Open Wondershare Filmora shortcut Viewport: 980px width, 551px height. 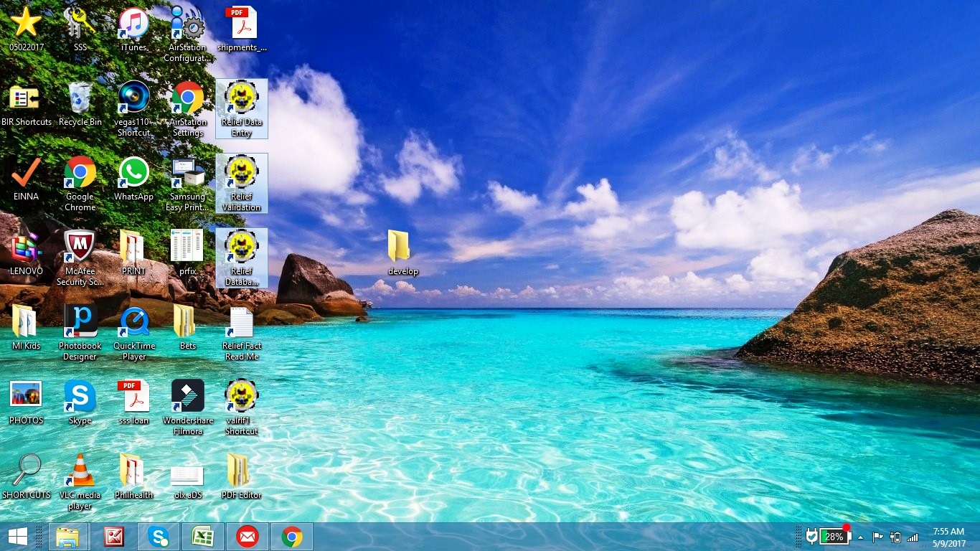(x=187, y=408)
